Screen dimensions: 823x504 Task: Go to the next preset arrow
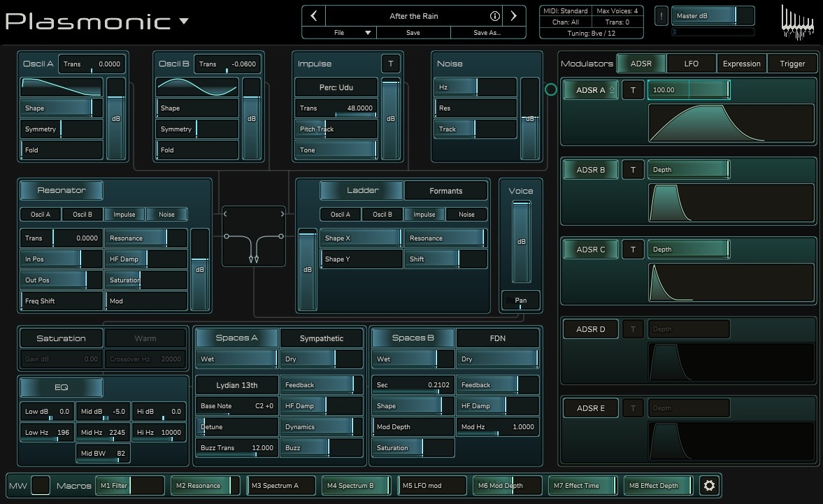coord(514,16)
